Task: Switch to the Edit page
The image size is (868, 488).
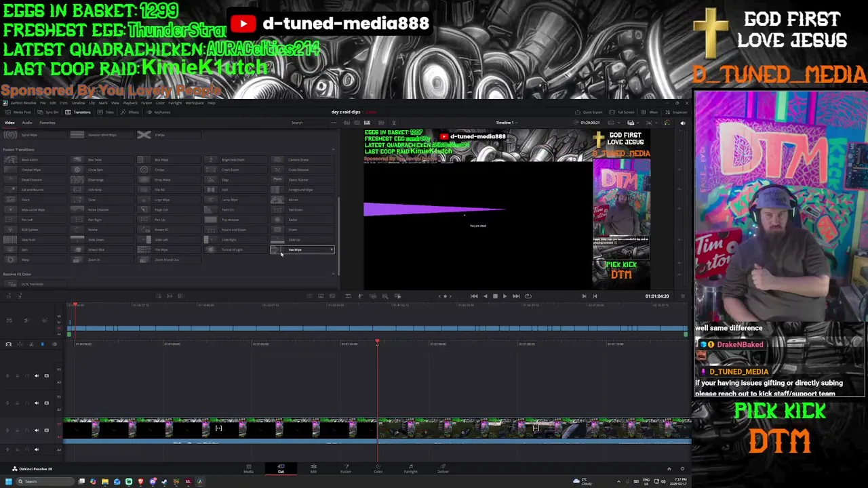Action: 313,468
